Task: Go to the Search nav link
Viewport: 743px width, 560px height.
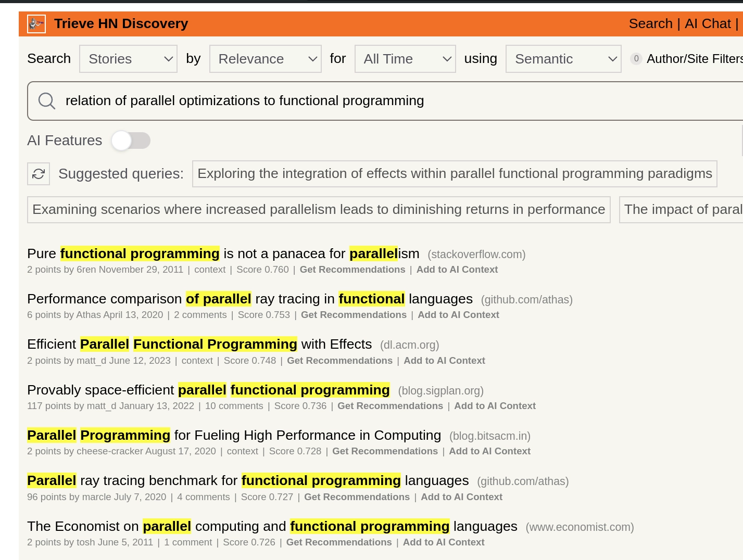Action: click(651, 23)
